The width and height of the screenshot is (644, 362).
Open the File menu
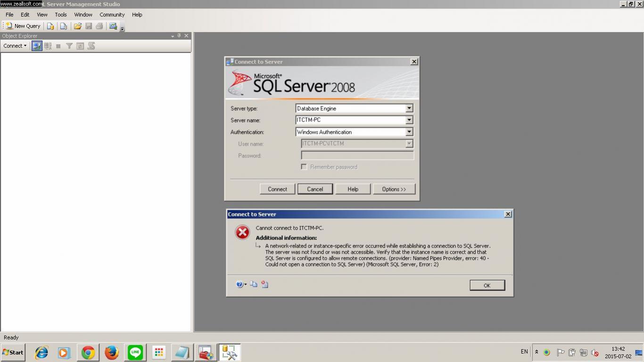pos(9,15)
